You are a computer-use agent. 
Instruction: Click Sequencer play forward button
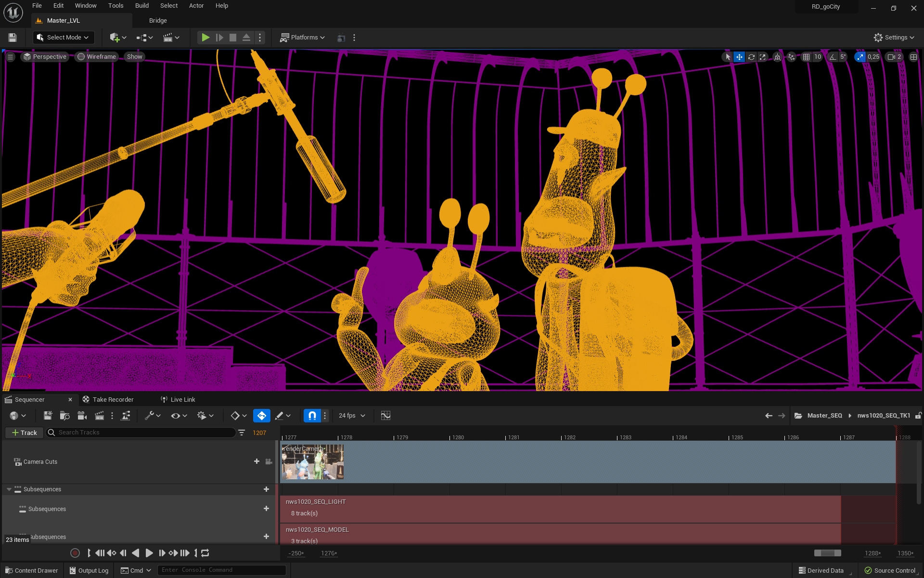pyautogui.click(x=149, y=553)
